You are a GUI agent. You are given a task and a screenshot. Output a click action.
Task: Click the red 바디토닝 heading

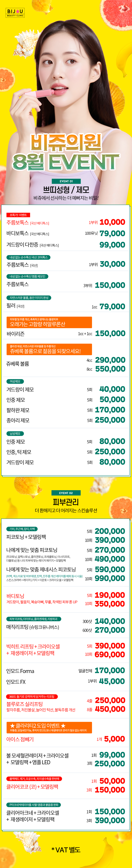click(x=15, y=596)
